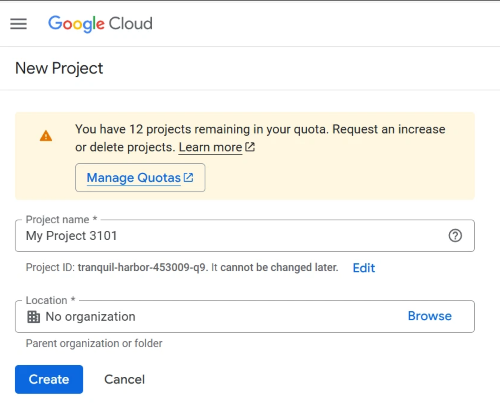Open the Learn more link
The image size is (500, 407).
point(210,147)
